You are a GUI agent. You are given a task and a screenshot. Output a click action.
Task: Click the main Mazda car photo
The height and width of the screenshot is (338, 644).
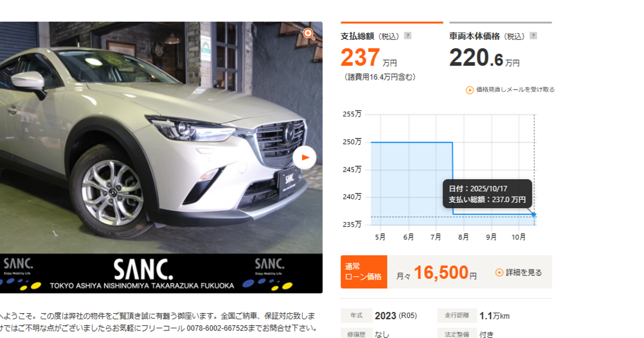tap(161, 138)
